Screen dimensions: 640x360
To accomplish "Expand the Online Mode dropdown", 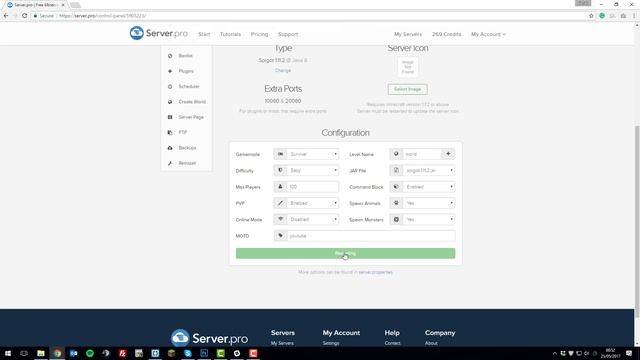I will (x=313, y=219).
